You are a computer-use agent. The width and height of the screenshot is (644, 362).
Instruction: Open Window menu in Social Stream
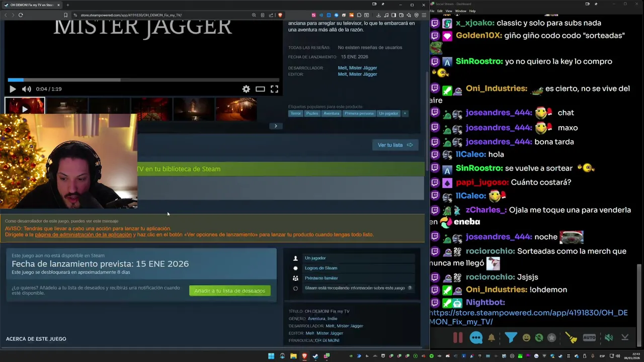tap(460, 11)
